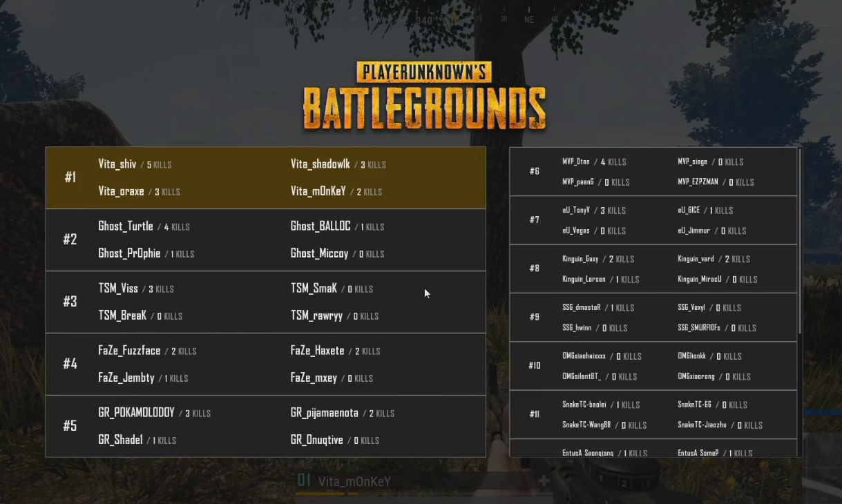This screenshot has height=504, width=842.
Task: Click Kinguin_vard player name
Action: click(696, 259)
